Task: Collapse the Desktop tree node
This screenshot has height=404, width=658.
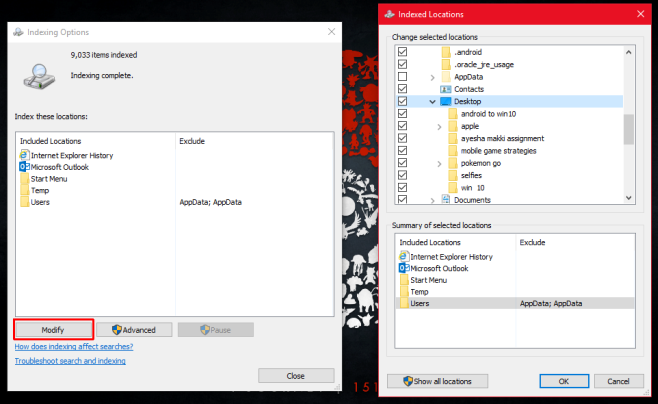Action: click(432, 102)
